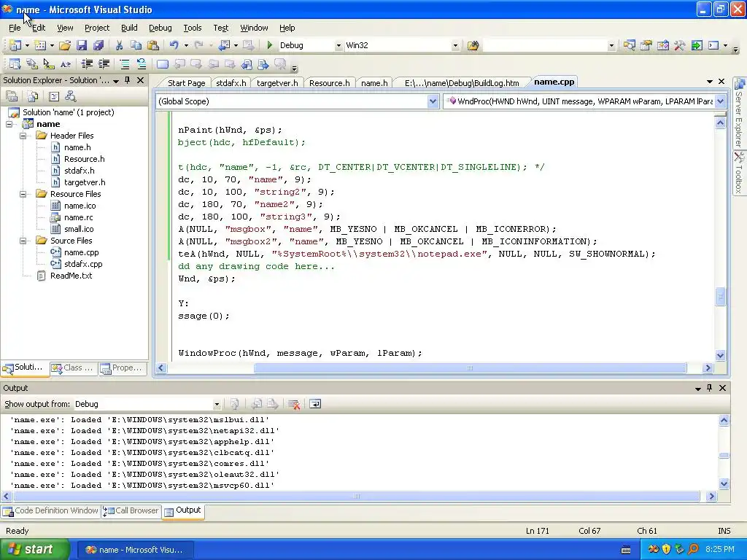Viewport: 747px width, 560px height.
Task: Click the Start Page green arrow icon
Action: [697, 45]
